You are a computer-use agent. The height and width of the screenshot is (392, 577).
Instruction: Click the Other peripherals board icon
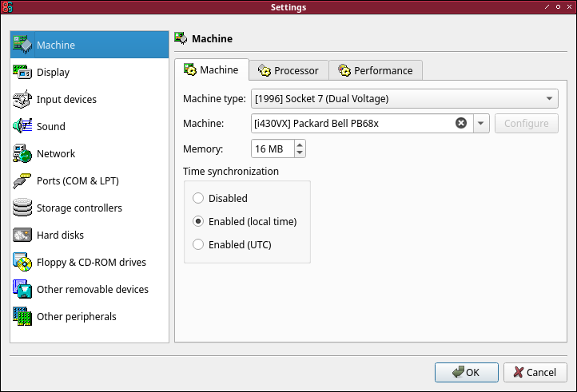tap(22, 316)
